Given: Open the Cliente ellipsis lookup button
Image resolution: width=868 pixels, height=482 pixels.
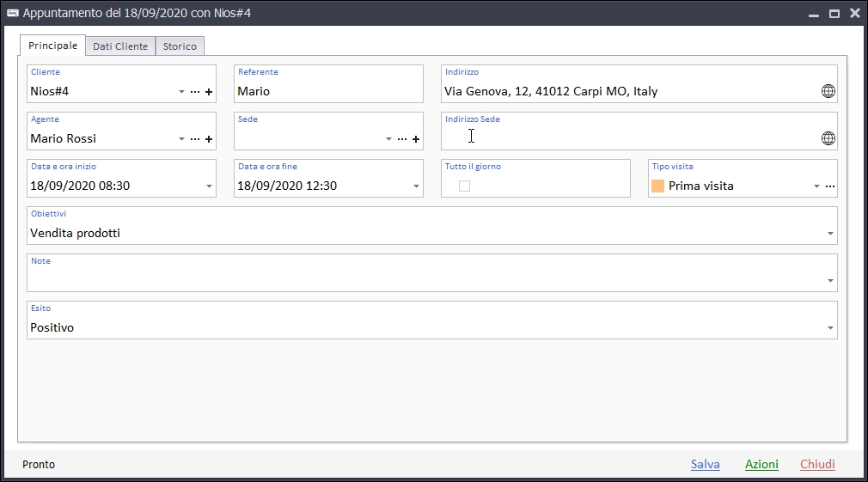Looking at the screenshot, I should 195,92.
